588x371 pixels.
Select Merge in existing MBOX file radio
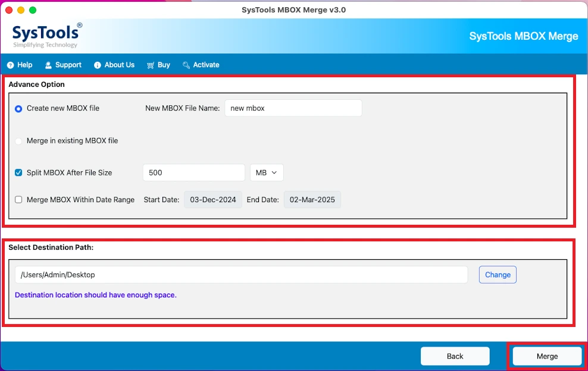tap(18, 142)
